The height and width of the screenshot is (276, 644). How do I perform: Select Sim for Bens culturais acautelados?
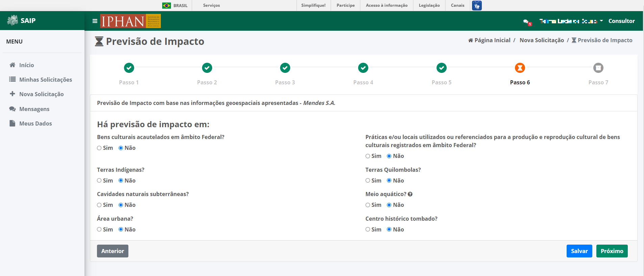tap(99, 148)
